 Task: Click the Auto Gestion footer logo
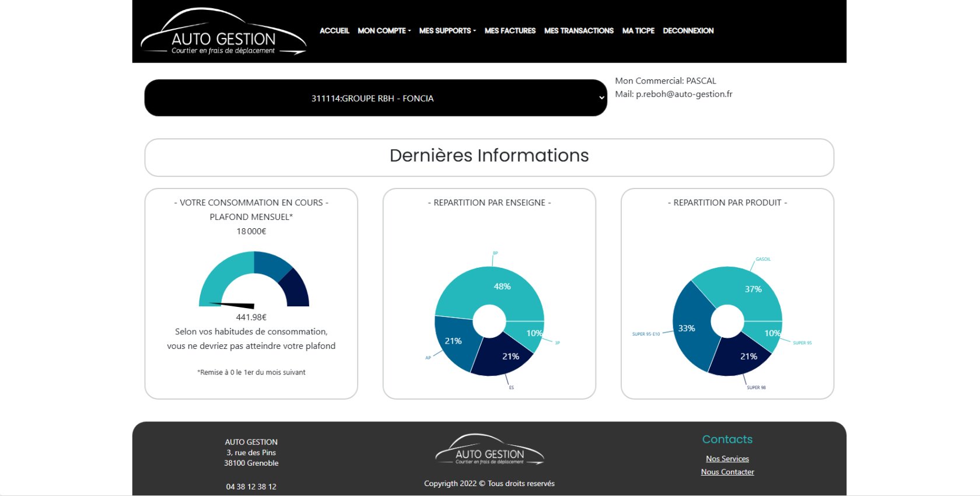(x=489, y=449)
